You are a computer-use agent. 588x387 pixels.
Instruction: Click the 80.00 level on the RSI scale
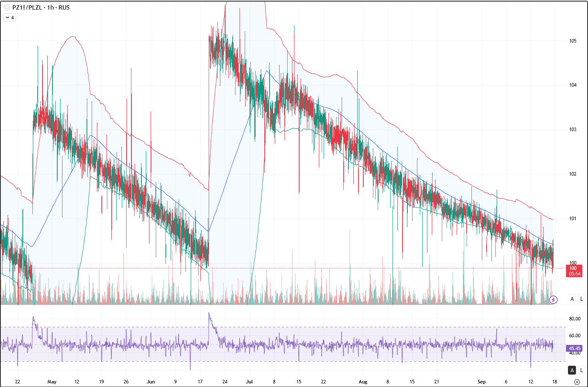(574, 319)
